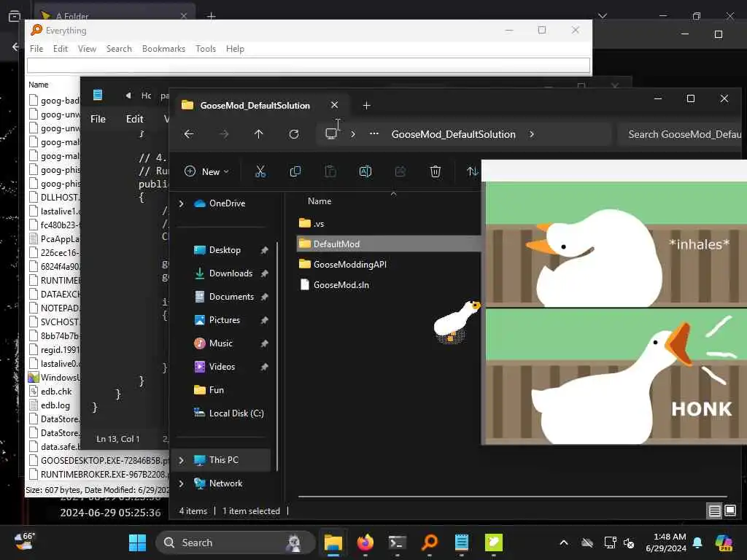Screen dimensions: 747x560
Task: Click the Sort icon in Explorer toolbar
Action: [x=472, y=171]
